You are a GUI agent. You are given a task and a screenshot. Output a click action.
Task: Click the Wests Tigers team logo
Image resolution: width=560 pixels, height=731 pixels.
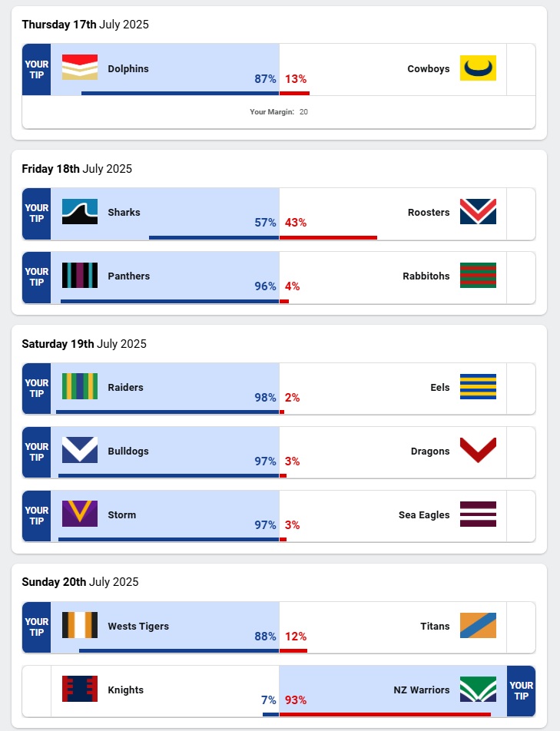(x=80, y=625)
